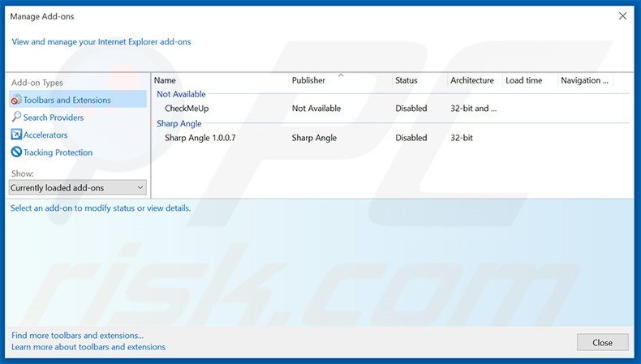Image resolution: width=641 pixels, height=364 pixels.
Task: Click Not Available publisher cell for CheckMeUp
Action: [316, 109]
